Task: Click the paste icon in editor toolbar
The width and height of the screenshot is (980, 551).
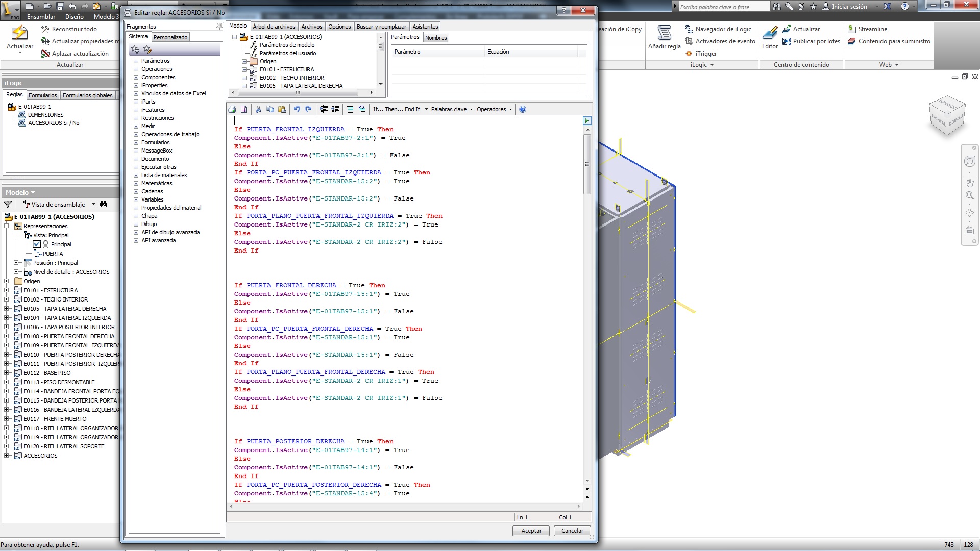Action: (282, 109)
